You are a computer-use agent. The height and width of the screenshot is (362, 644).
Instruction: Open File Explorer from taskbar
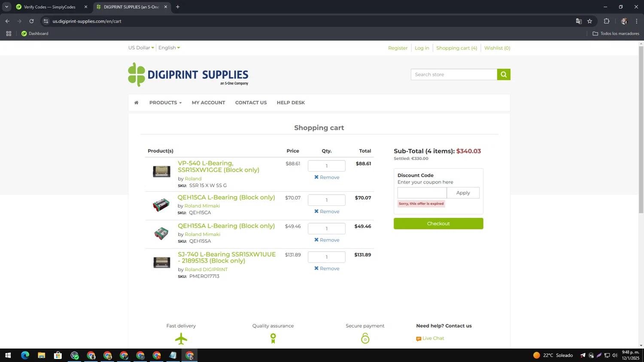41,355
